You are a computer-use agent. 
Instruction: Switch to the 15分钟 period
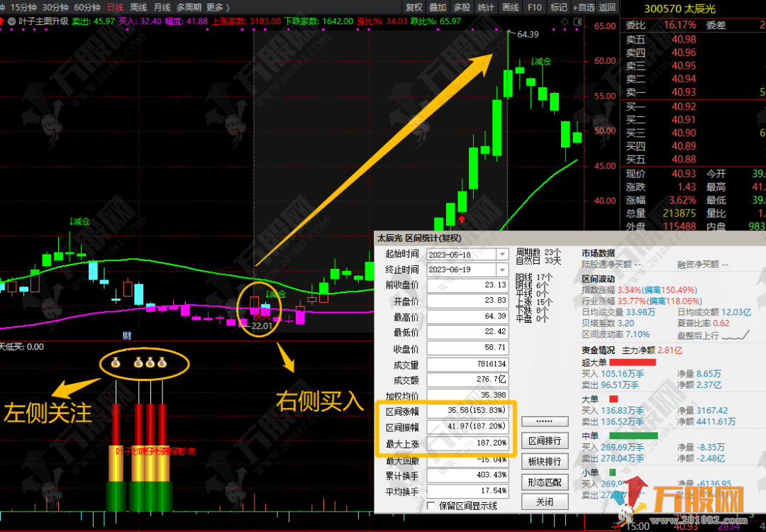click(x=23, y=7)
